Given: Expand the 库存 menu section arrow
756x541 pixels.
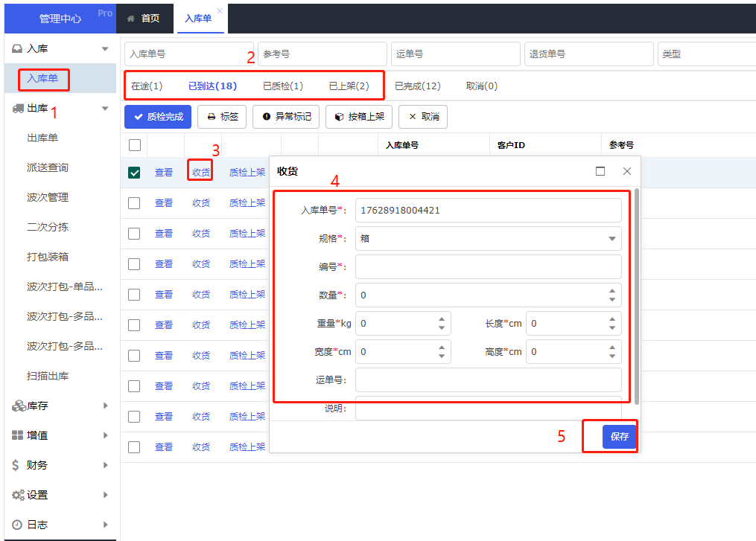Looking at the screenshot, I should pos(106,406).
